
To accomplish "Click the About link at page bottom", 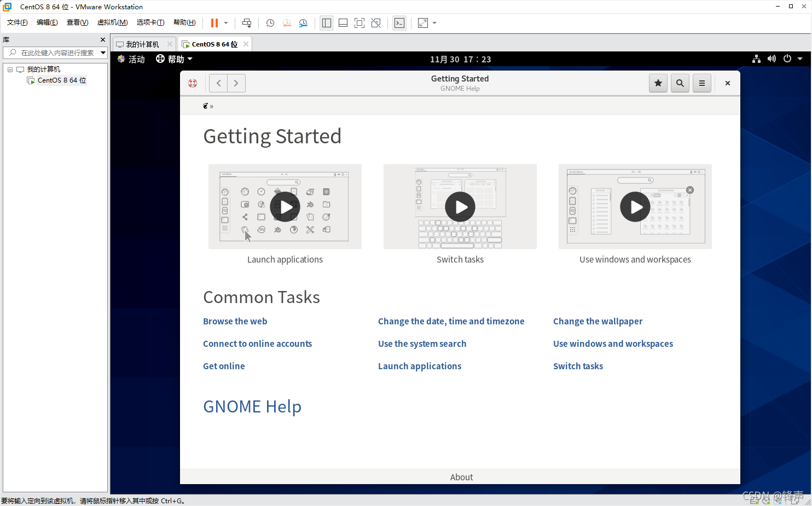I will (461, 477).
